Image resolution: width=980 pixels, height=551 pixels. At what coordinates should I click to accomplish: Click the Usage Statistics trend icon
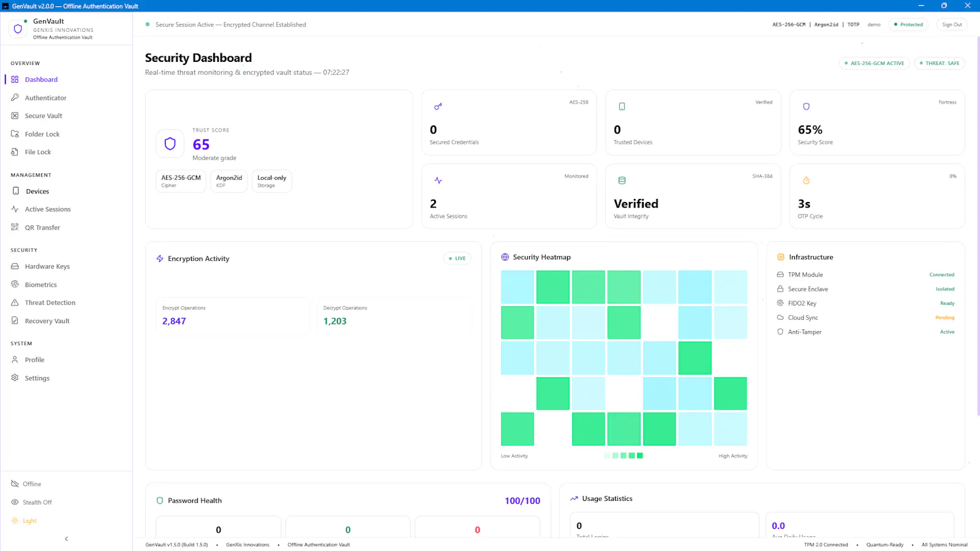point(574,499)
